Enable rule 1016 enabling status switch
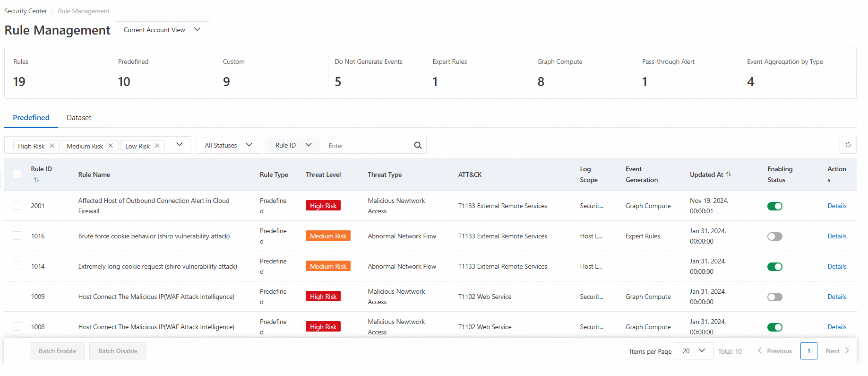The height and width of the screenshot is (376, 868). pyautogui.click(x=774, y=236)
